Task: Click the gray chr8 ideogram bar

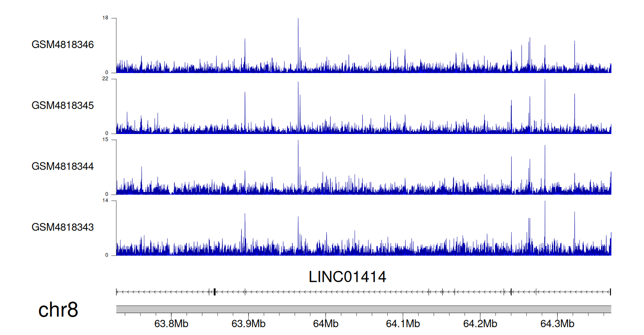Action: 363,309
